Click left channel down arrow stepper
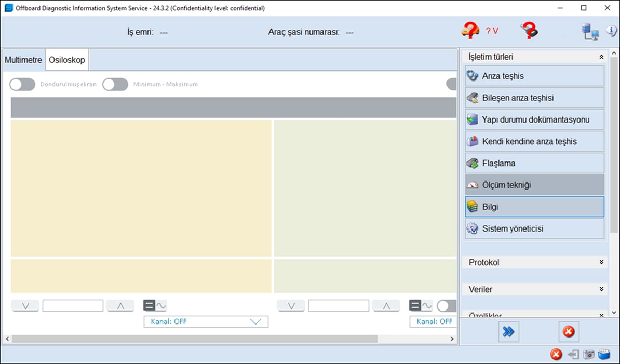620x364 pixels. (25, 305)
